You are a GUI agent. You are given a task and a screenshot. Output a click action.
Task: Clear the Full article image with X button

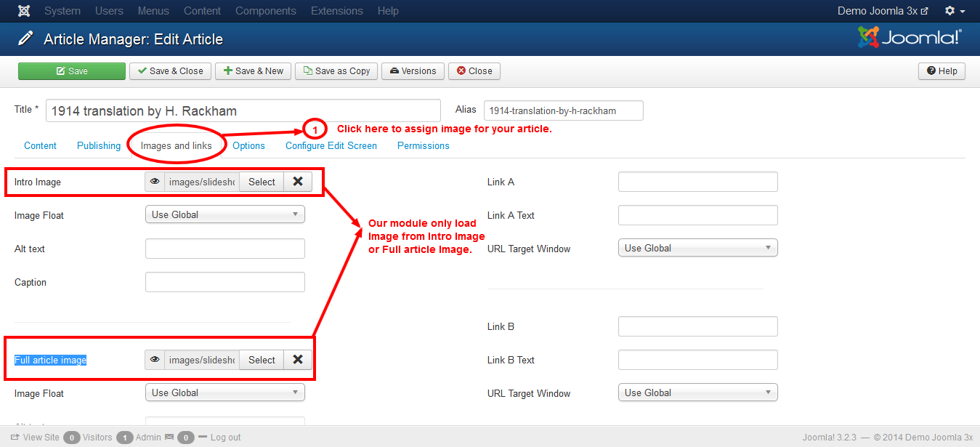tap(297, 360)
